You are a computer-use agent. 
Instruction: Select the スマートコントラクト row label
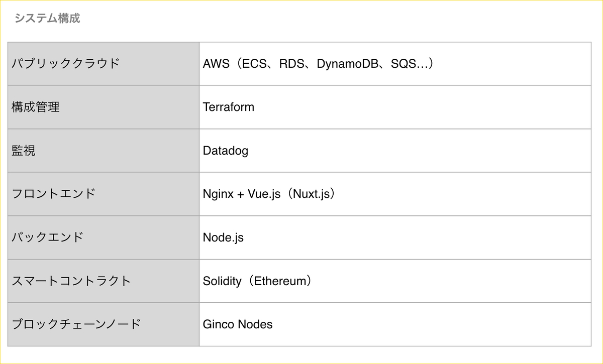[x=104, y=281]
